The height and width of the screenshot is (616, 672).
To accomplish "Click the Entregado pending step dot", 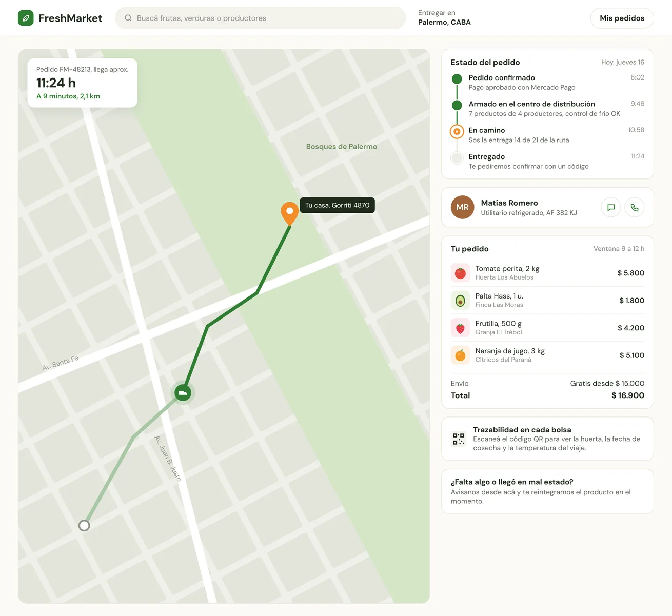I will 457,158.
